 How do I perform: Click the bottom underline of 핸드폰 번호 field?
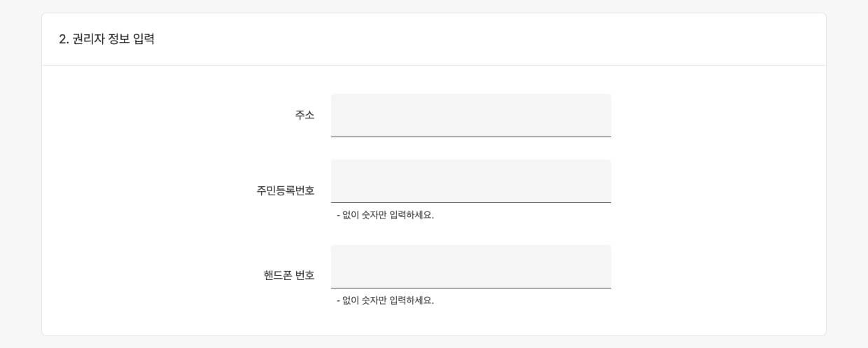coord(470,288)
